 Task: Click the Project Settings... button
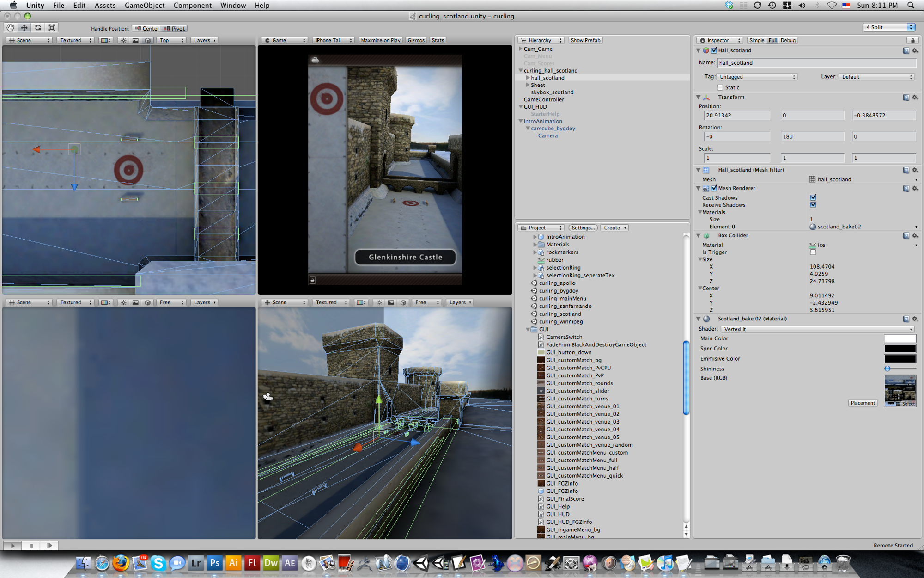583,228
